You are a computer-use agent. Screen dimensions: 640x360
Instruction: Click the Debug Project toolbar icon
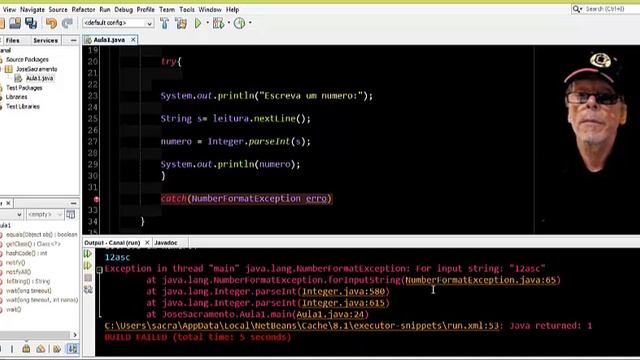[219, 23]
